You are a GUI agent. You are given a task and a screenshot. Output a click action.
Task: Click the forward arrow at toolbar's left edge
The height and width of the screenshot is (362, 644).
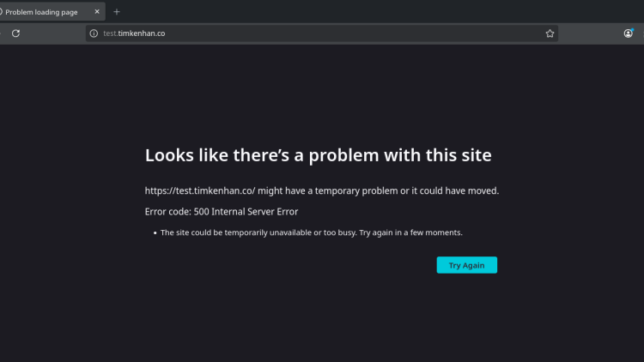pos(1,33)
